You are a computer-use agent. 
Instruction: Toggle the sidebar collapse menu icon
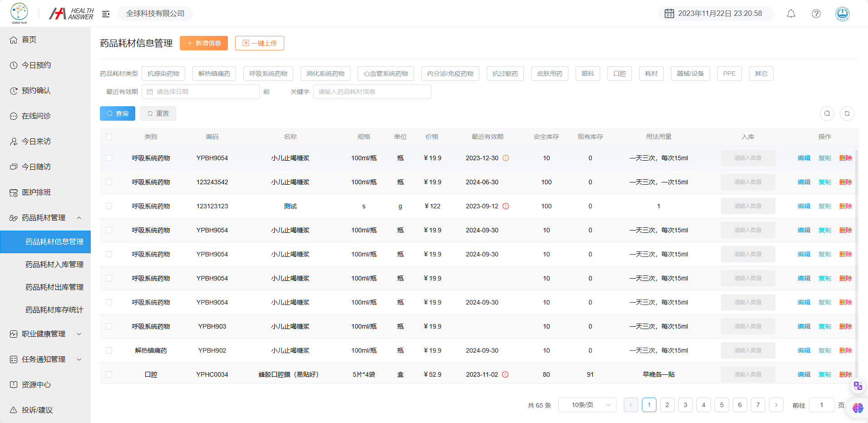tap(106, 14)
